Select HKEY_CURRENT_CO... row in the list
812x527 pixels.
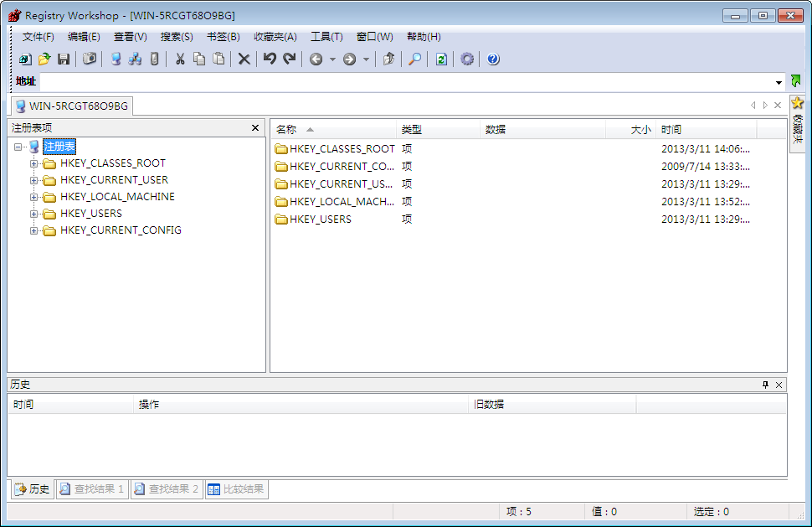528,167
